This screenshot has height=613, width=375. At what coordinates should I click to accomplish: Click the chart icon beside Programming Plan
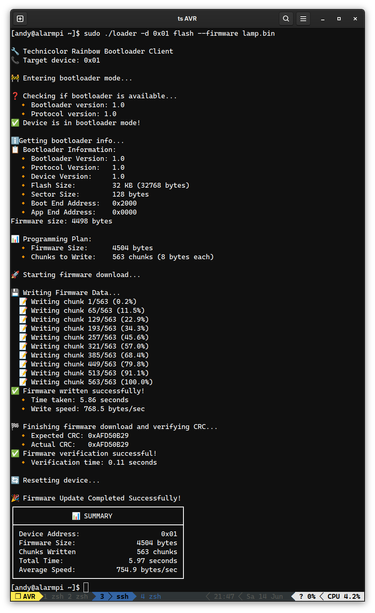15,239
